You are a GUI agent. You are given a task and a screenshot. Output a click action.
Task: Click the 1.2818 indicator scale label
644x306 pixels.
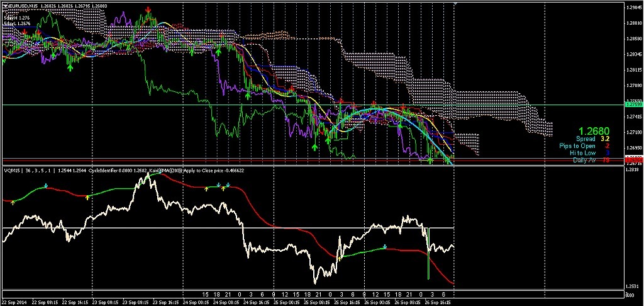coord(631,169)
